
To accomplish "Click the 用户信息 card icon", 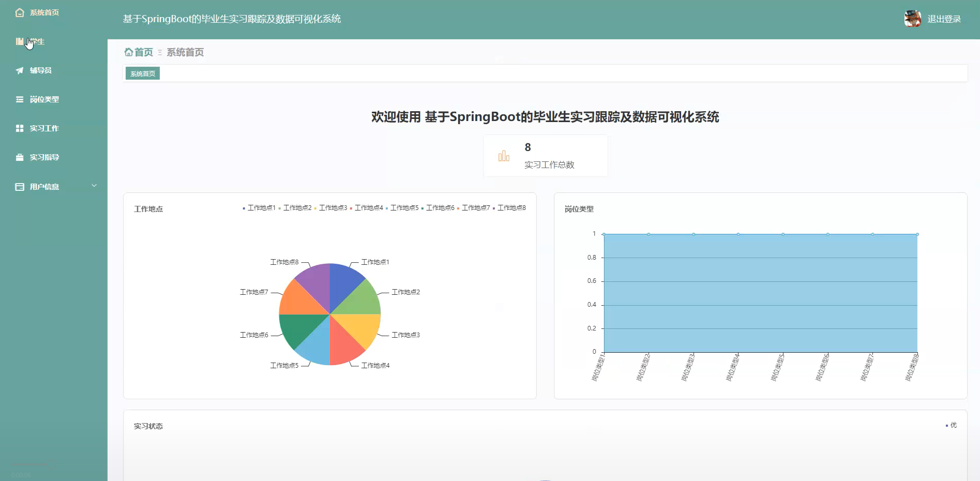I will tap(20, 187).
